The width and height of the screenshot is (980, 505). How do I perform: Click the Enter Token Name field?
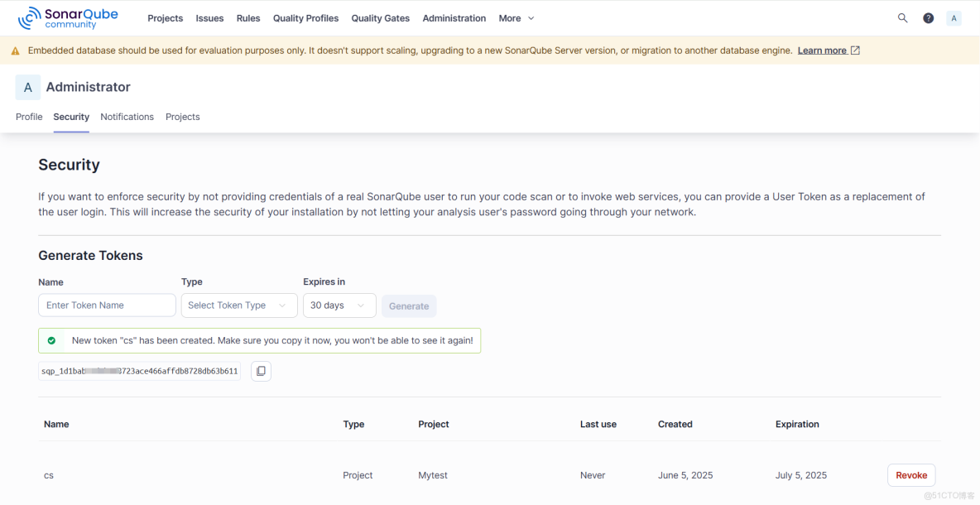pyautogui.click(x=106, y=305)
